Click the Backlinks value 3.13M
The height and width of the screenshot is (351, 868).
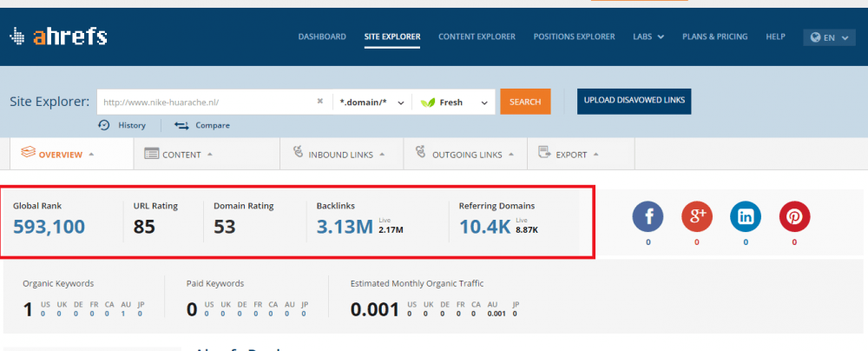pos(345,227)
